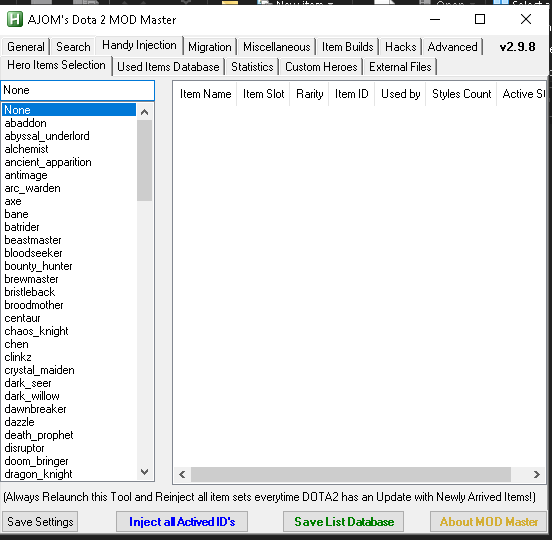Screen dimensions: 552x540
Task: Click the Save Settings button
Action: coord(40,521)
